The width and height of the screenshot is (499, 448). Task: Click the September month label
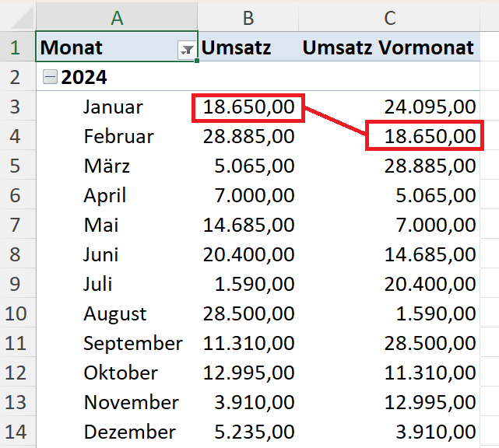tap(132, 343)
